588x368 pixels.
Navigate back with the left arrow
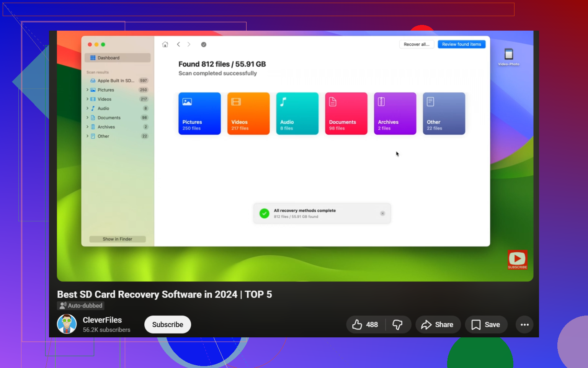point(178,44)
